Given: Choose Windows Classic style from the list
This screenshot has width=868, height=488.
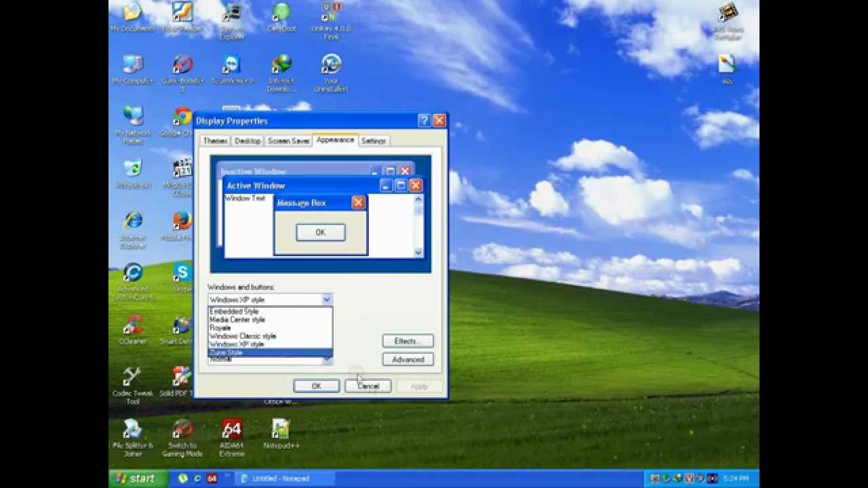Looking at the screenshot, I should click(x=270, y=335).
